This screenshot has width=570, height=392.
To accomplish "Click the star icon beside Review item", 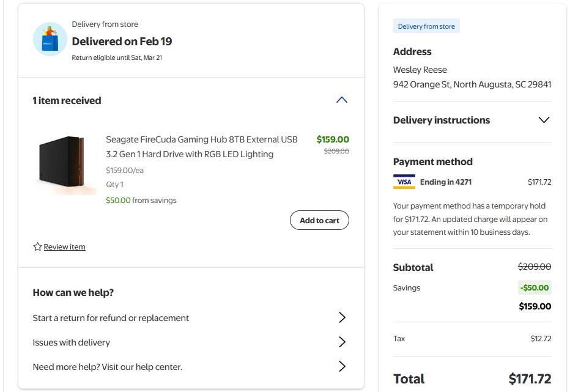I will pyautogui.click(x=37, y=247).
